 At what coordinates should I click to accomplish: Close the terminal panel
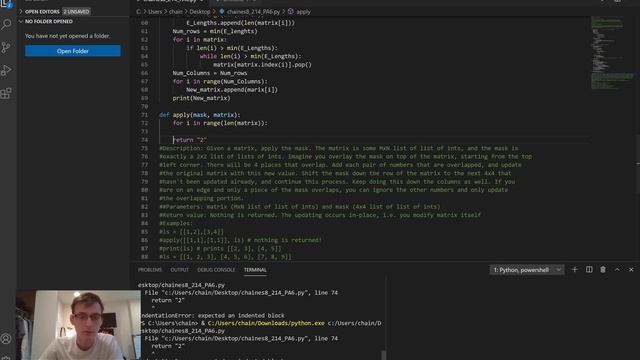tap(631, 269)
